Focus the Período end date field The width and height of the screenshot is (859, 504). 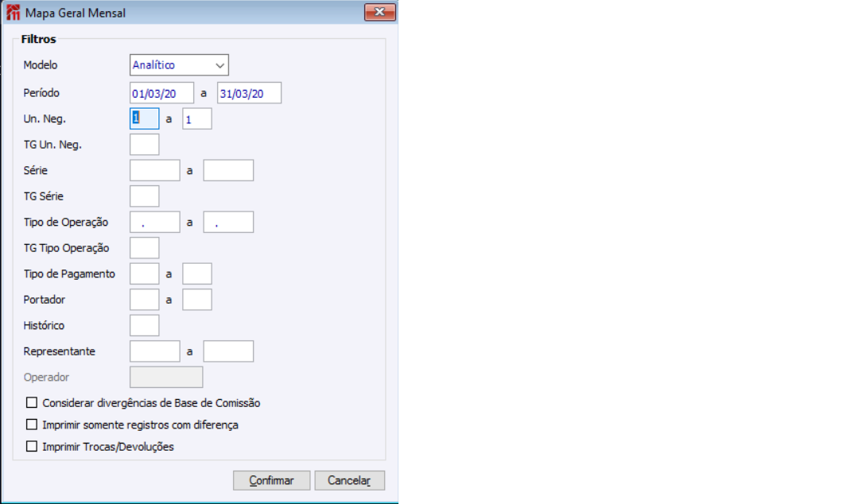click(x=249, y=93)
